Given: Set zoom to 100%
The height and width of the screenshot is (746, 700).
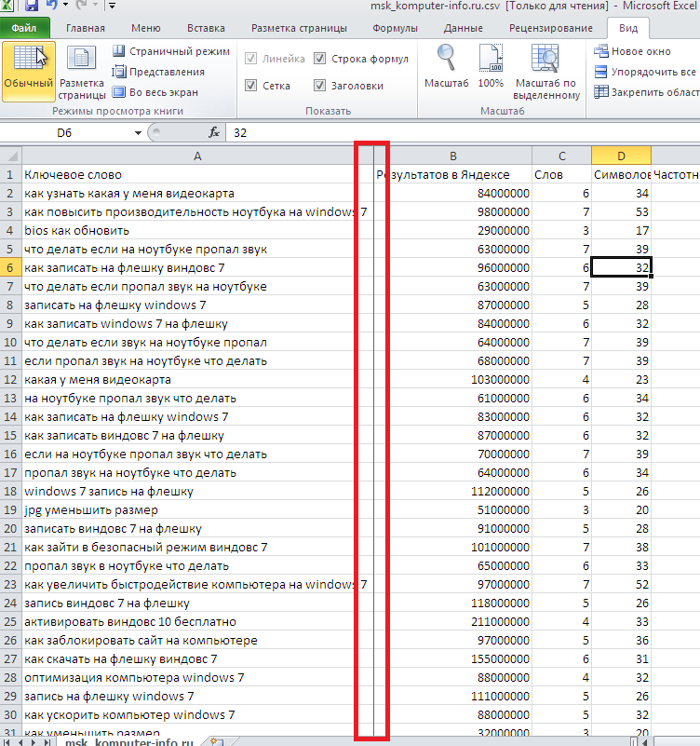Looking at the screenshot, I should coord(491,67).
